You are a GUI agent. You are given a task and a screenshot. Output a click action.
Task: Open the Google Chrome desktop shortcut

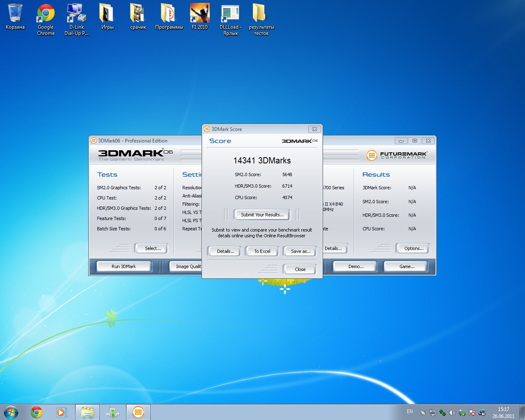(x=46, y=20)
